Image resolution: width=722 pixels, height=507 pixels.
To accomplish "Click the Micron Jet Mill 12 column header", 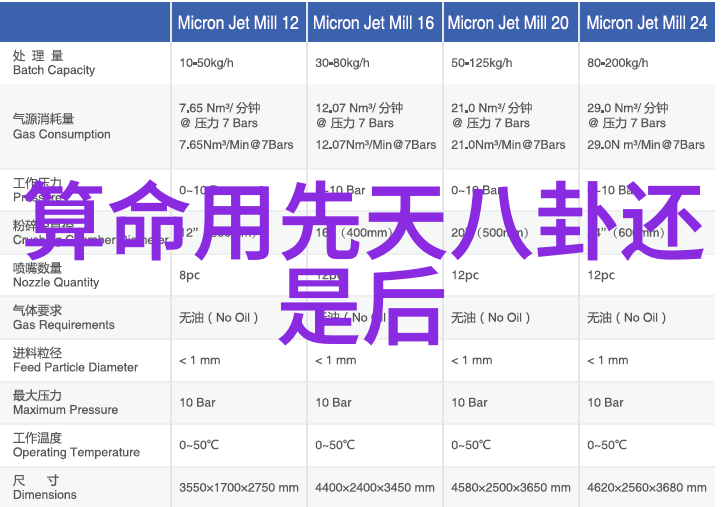I will click(239, 23).
